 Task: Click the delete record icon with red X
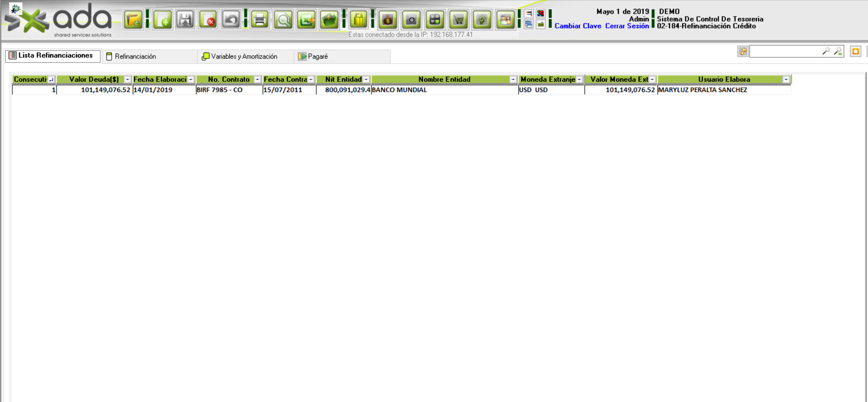pyautogui.click(x=208, y=20)
